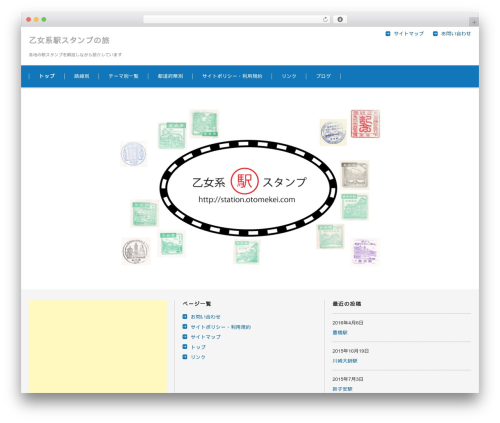
Task: Click the purple stamp image
Action: 365,252
